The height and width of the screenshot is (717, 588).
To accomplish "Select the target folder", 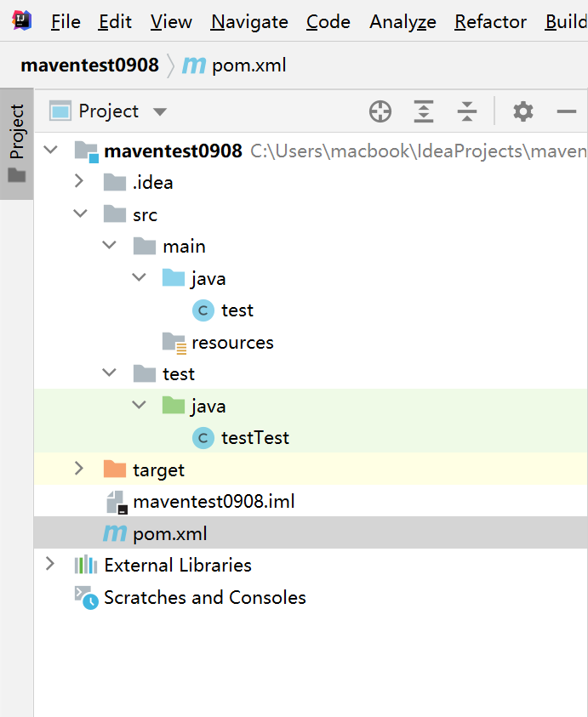I will [158, 470].
